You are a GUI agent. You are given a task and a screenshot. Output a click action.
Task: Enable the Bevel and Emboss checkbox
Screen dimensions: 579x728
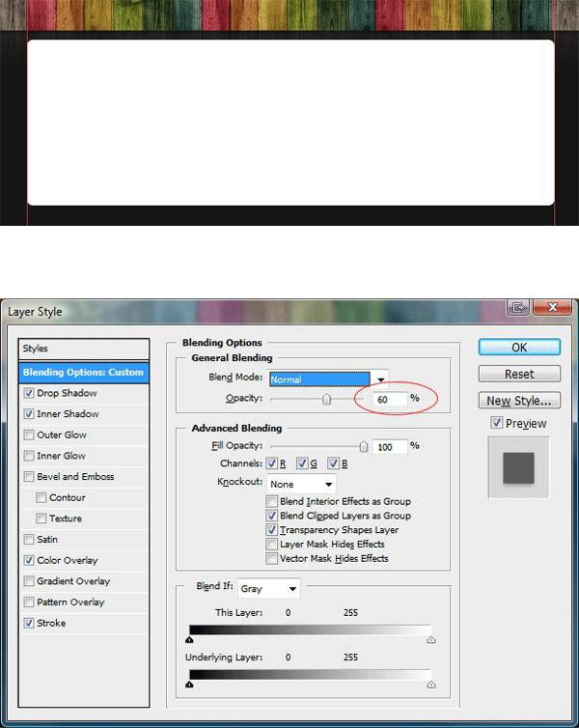coord(29,476)
